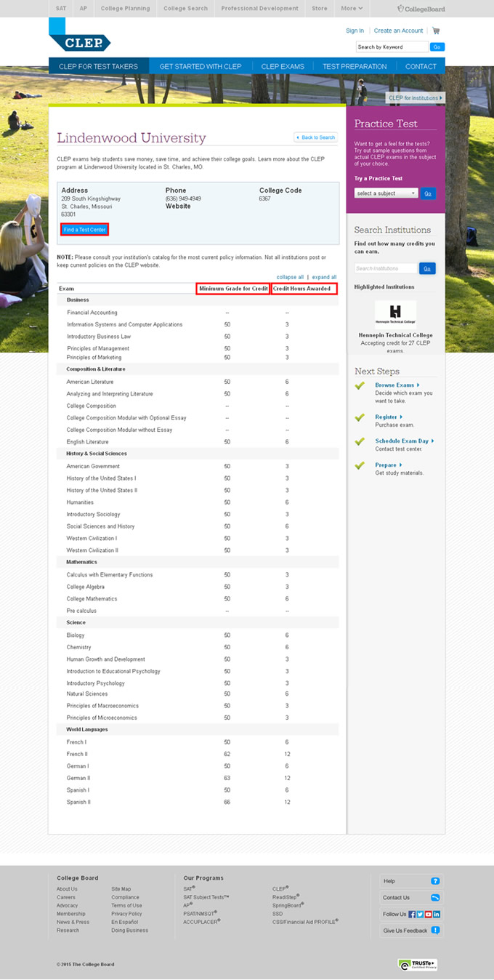
Task: Click Contact Us button in footer
Action: tap(411, 897)
